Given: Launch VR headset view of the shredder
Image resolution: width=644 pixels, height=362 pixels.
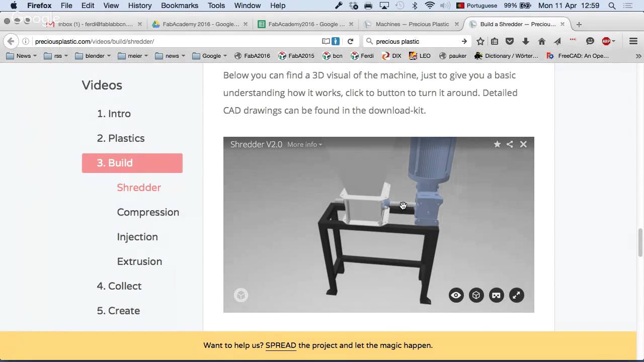Looking at the screenshot, I should point(496,295).
